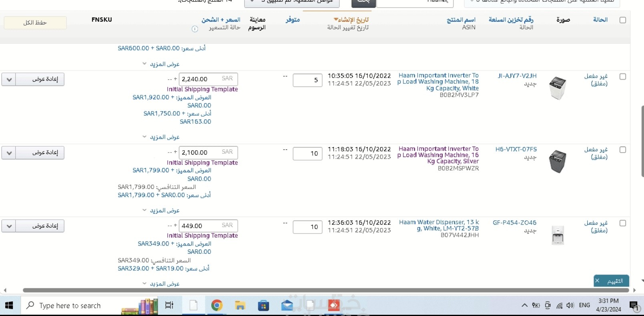Edit the price field showing 2,100.00

point(208,152)
